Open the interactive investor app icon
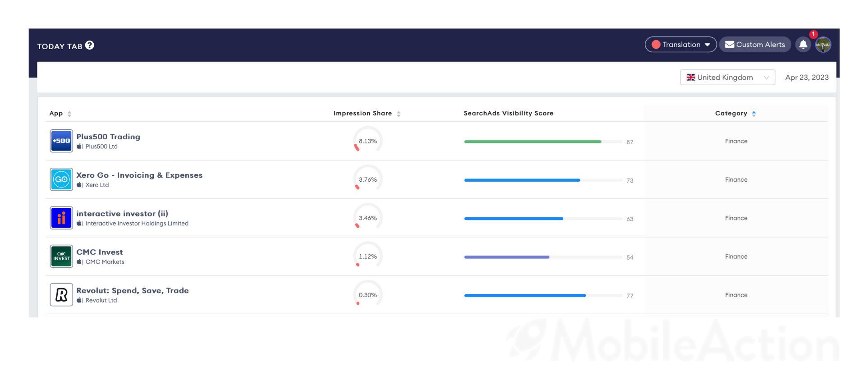This screenshot has width=868, height=390. coord(61,218)
